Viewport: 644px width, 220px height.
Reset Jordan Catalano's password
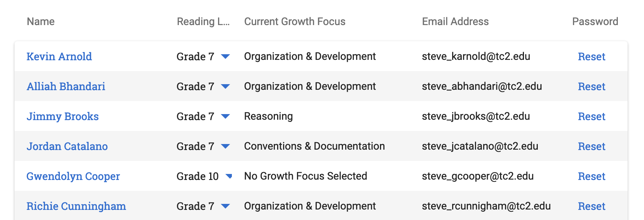[x=591, y=146]
